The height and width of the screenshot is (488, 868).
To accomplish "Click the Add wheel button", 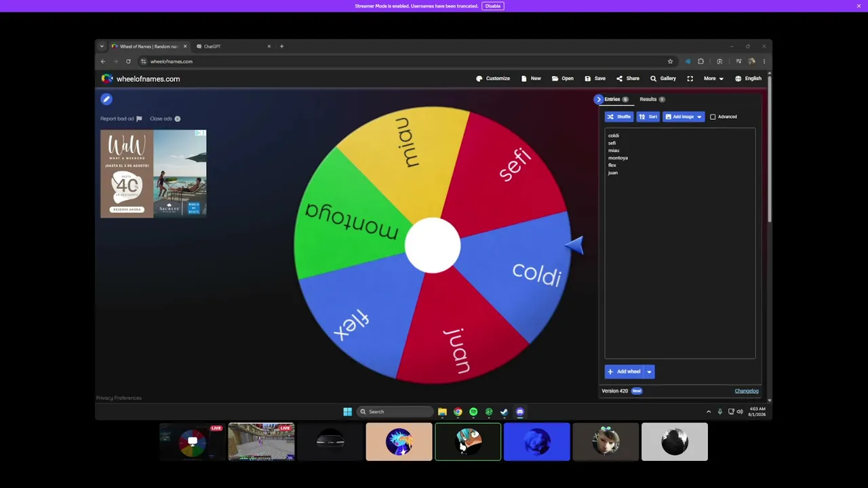I will (x=624, y=371).
